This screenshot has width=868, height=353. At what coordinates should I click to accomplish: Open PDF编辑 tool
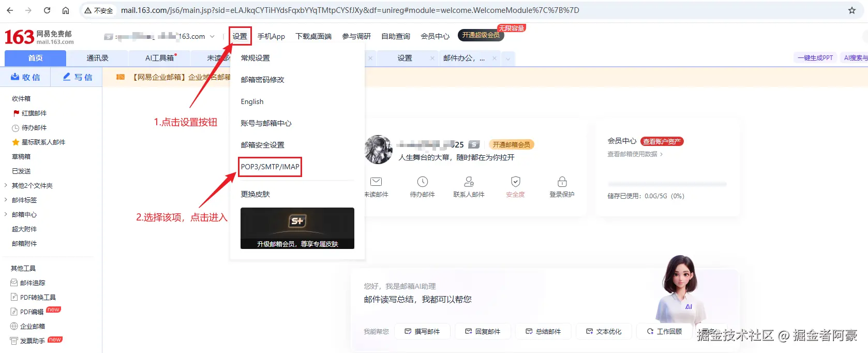pyautogui.click(x=27, y=312)
